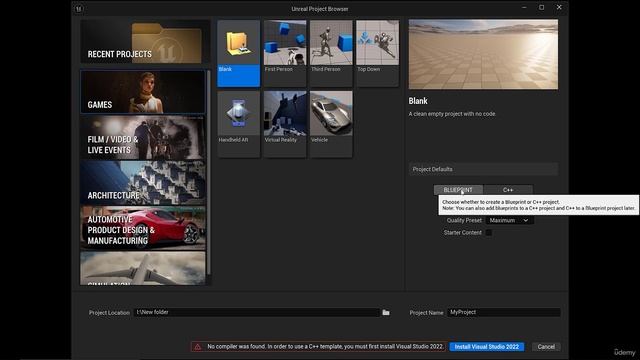Screen dimensions: 640x360
Task: Select the Simulation category with airplane image
Action: pos(143,268)
